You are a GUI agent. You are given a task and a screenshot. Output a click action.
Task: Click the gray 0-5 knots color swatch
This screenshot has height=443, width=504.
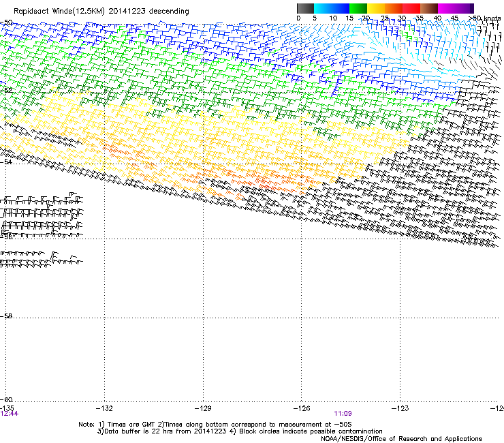[305, 8]
